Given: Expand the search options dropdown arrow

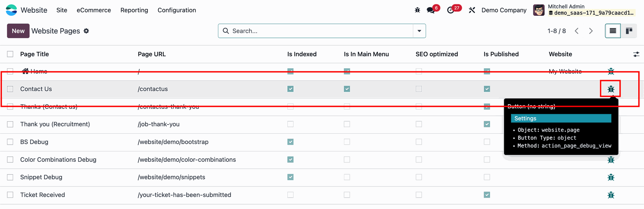Looking at the screenshot, I should pos(419,31).
